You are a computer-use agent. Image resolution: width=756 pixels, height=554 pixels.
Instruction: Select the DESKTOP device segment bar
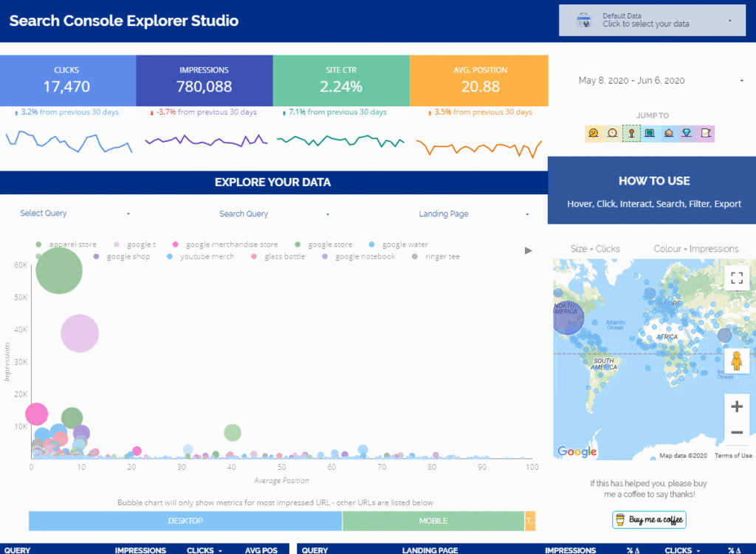tap(185, 521)
